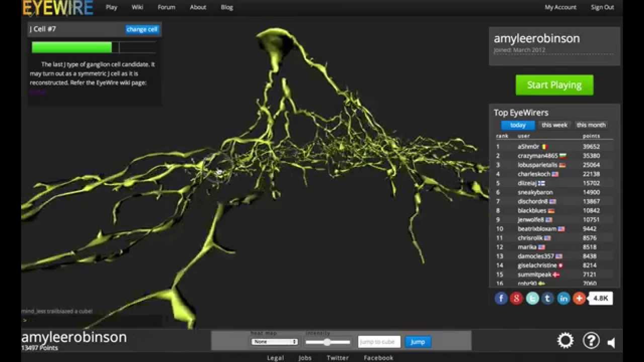Select user marika in leaderboard
644x362 pixels.
coord(527,247)
